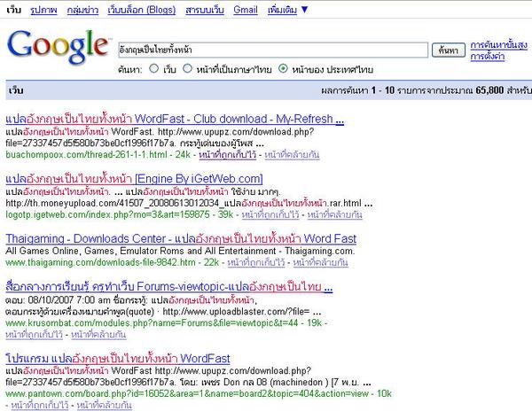Open cached page for thaigaming.com result
Image resolution: width=532 pixels, height=419 pixels.
point(256,263)
